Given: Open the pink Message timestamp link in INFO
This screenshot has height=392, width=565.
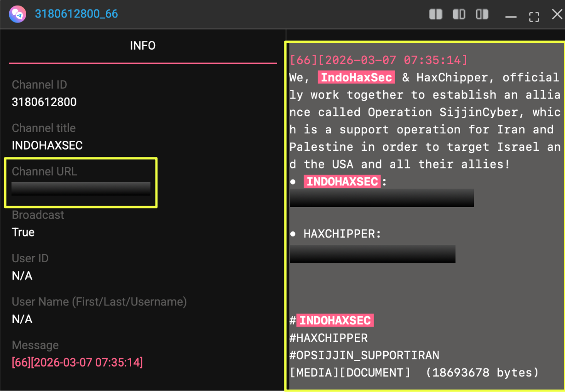Looking at the screenshot, I should [x=77, y=363].
